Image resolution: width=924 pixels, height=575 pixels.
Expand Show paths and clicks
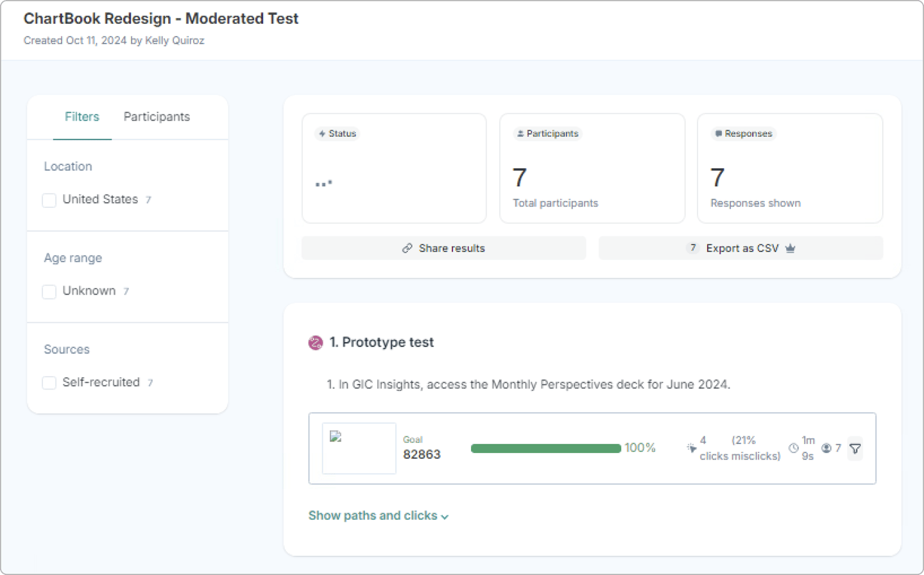tap(373, 516)
